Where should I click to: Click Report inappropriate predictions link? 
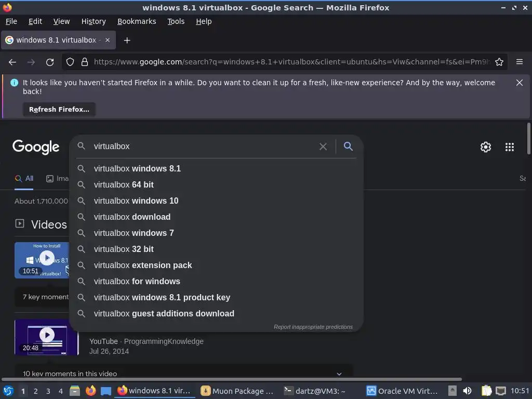click(313, 327)
